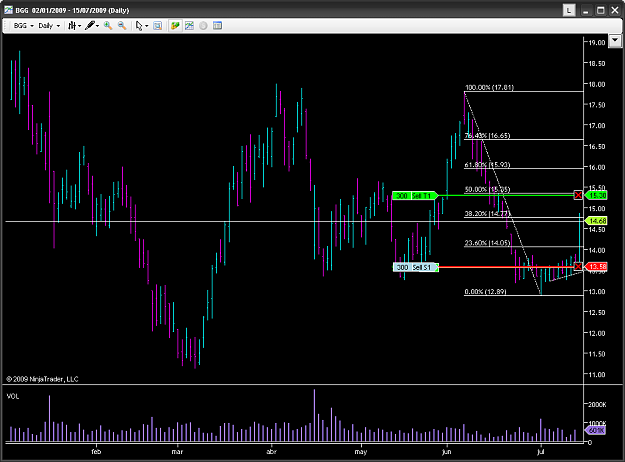Click the 19.00 price axis label
Image resolution: width=625 pixels, height=462 pixels.
(x=597, y=43)
